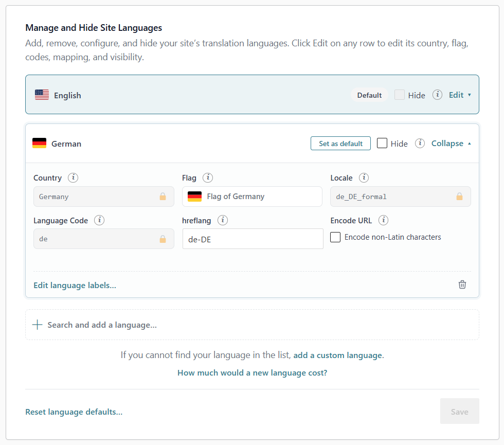Viewport: 504px width, 445px height.
Task: Click the info icon next to Encode URL
Action: (383, 220)
